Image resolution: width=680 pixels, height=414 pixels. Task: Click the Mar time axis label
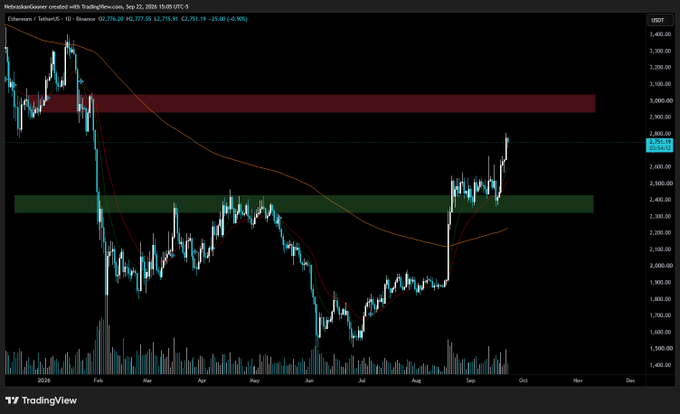click(147, 380)
